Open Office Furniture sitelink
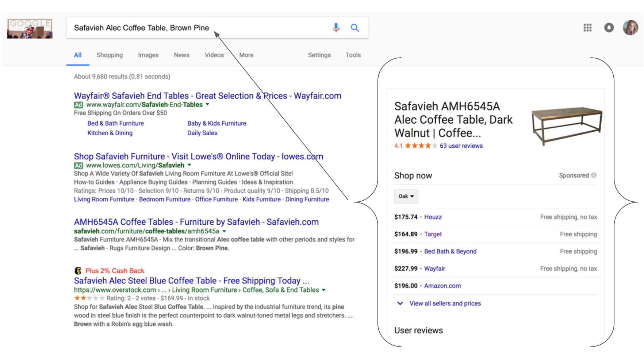This screenshot has height=356, width=644. 216,200
